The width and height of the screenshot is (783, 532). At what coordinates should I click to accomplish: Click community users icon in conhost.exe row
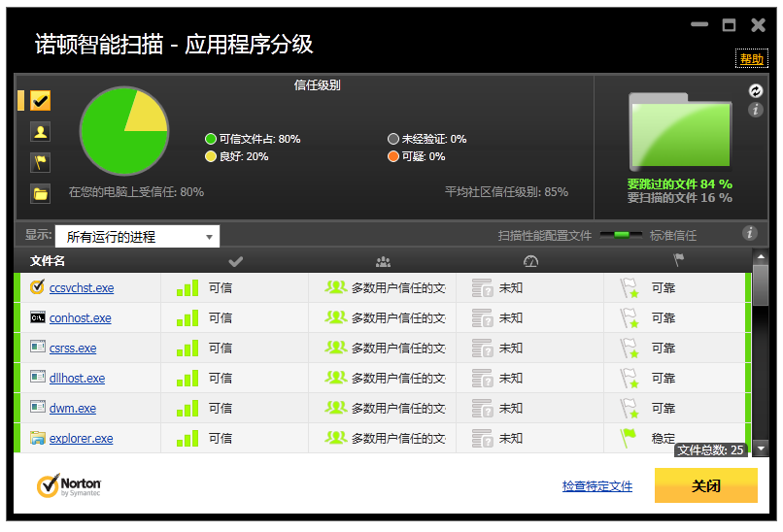click(335, 316)
